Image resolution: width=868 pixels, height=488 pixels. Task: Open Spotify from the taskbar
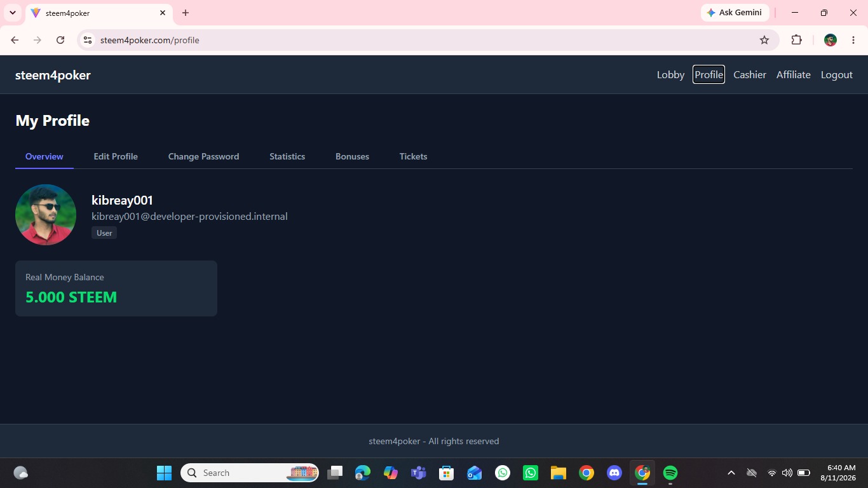[x=670, y=473]
